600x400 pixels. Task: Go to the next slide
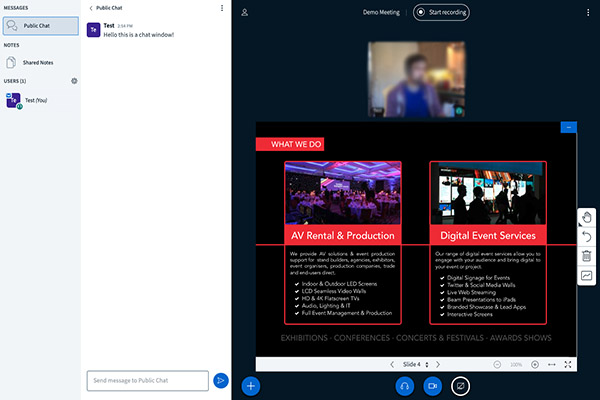tap(437, 364)
